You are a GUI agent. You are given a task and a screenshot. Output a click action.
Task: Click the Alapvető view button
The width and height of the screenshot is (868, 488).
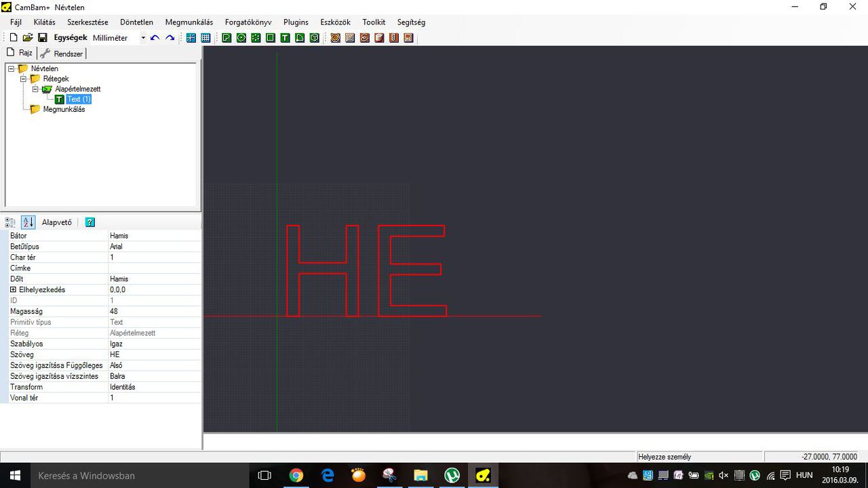tap(57, 222)
